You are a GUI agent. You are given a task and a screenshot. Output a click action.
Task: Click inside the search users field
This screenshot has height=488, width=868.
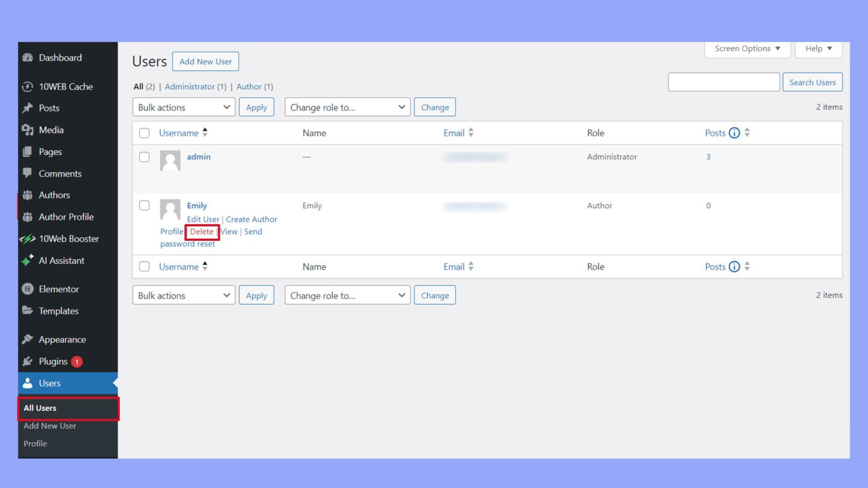(723, 82)
